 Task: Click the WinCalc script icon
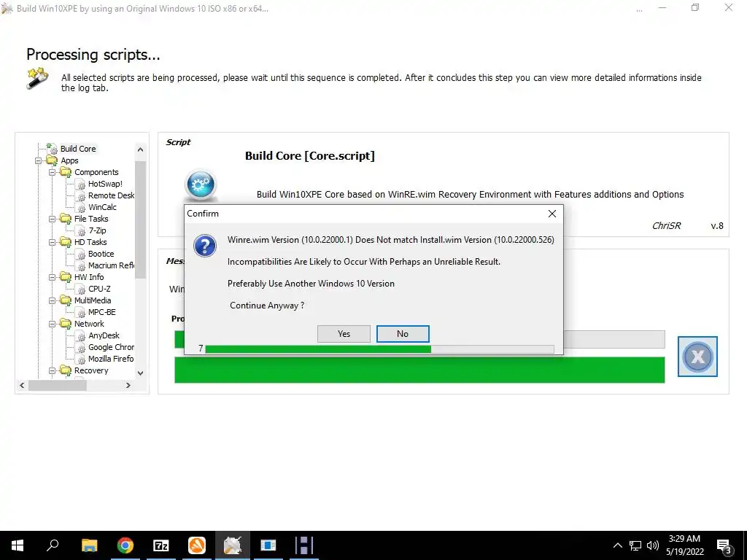(80, 208)
